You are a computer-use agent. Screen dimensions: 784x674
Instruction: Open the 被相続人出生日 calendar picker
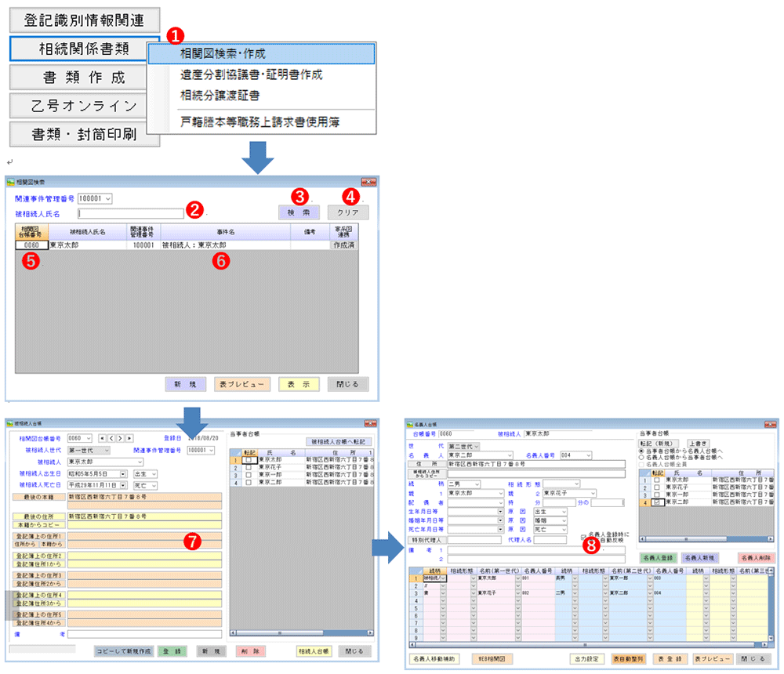pyautogui.click(x=123, y=474)
